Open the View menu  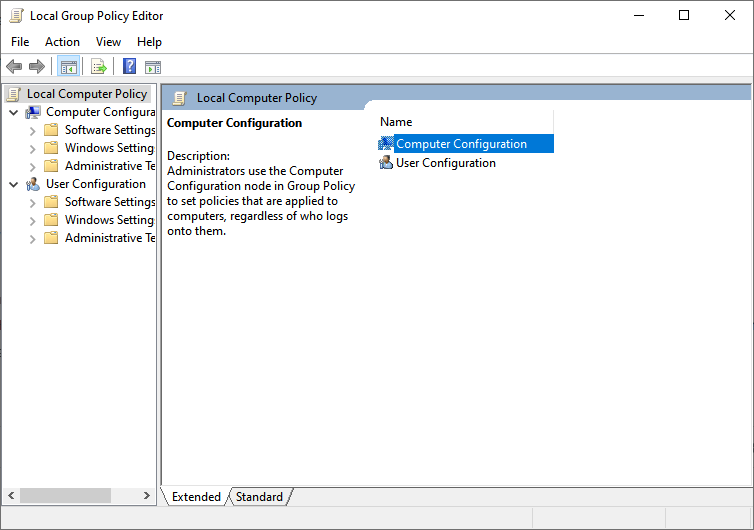click(108, 42)
